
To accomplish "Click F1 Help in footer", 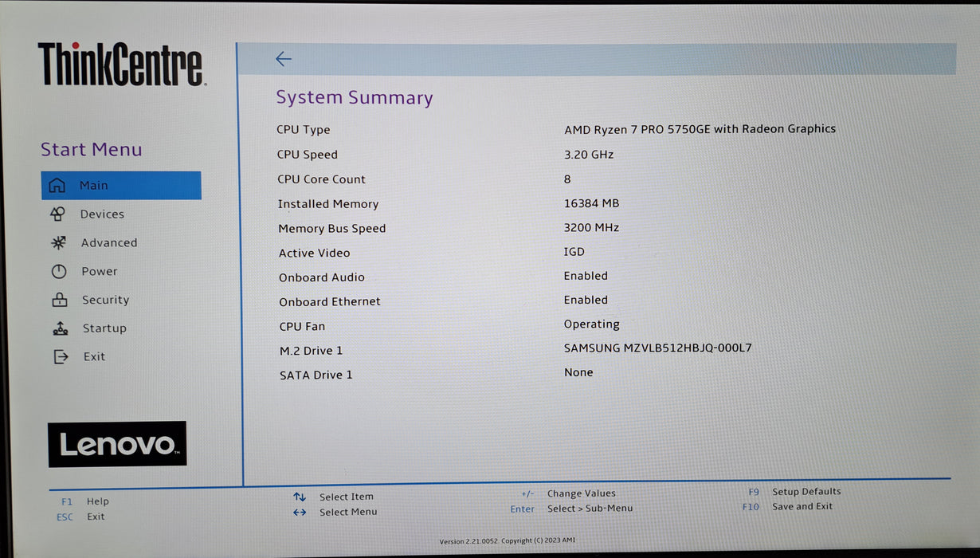I will click(x=85, y=501).
